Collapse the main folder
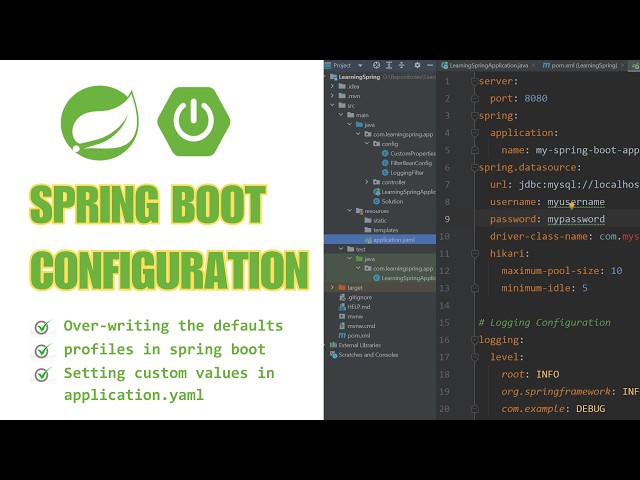The height and width of the screenshot is (480, 640). (341, 115)
